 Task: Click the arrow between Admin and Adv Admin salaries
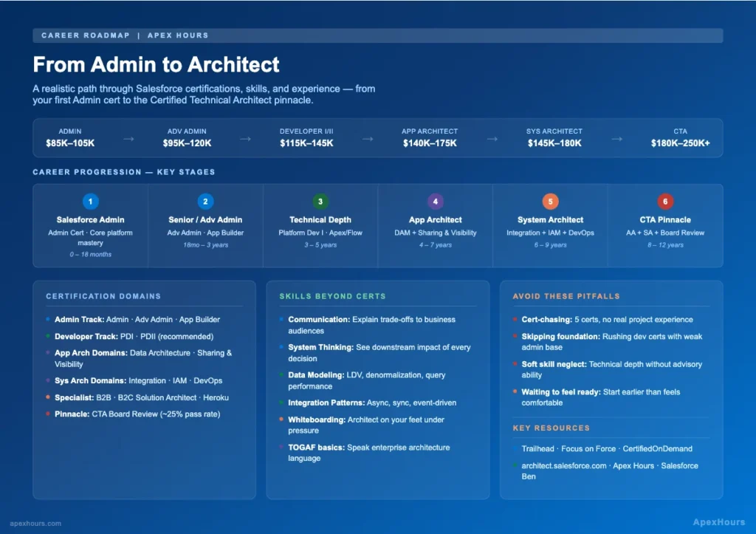(x=128, y=138)
